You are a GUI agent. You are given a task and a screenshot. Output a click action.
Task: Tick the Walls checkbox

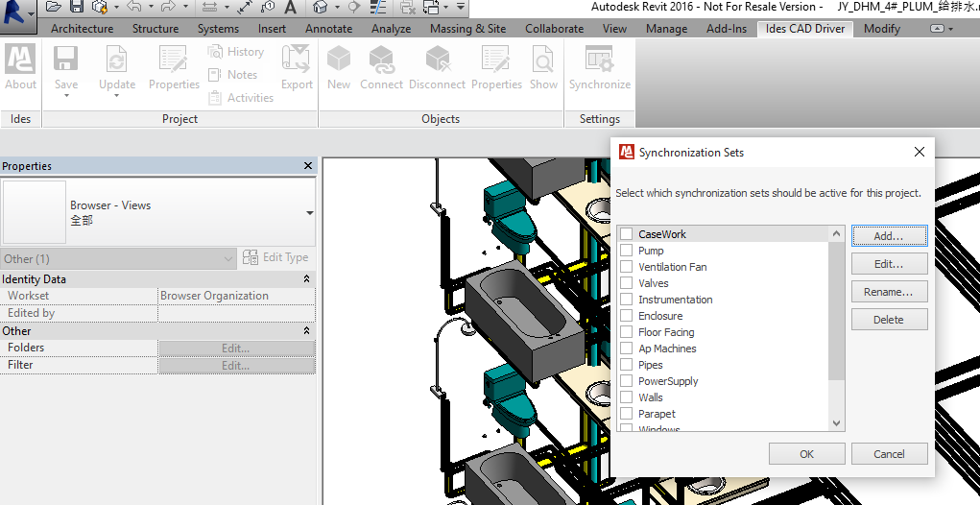click(x=626, y=397)
